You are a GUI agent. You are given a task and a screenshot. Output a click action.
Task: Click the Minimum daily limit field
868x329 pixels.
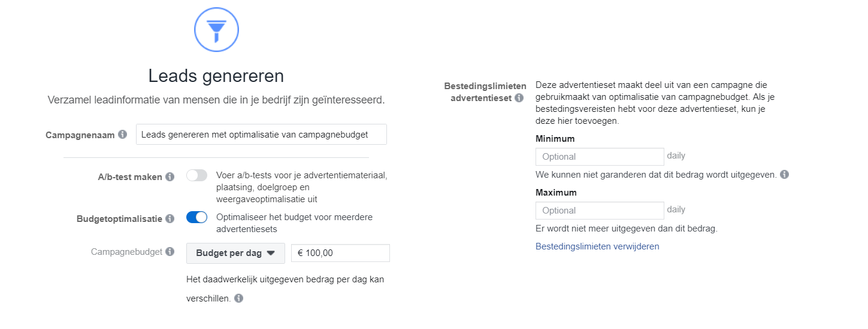(x=600, y=157)
